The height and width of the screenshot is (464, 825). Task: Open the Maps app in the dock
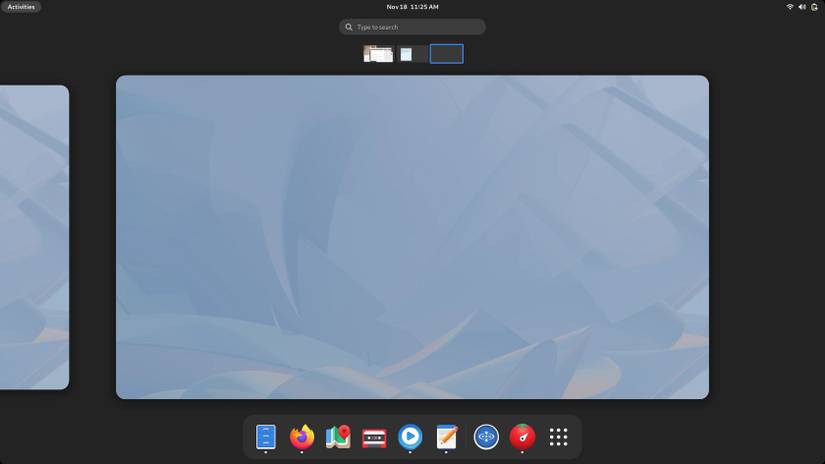[338, 437]
